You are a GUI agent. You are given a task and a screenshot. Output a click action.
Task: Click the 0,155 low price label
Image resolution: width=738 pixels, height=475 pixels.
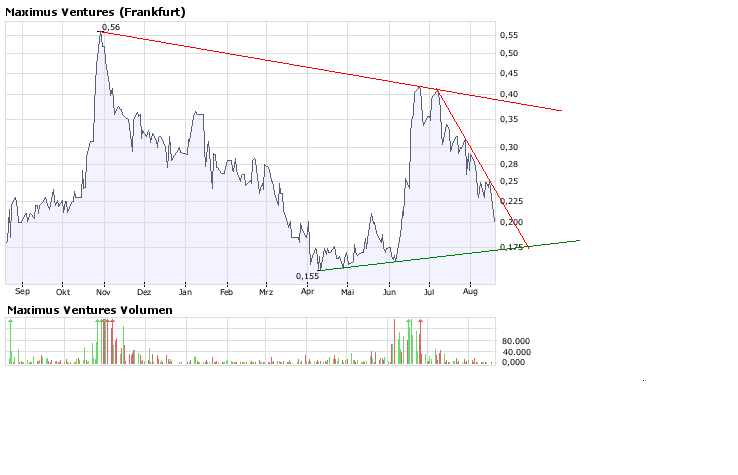tap(307, 276)
